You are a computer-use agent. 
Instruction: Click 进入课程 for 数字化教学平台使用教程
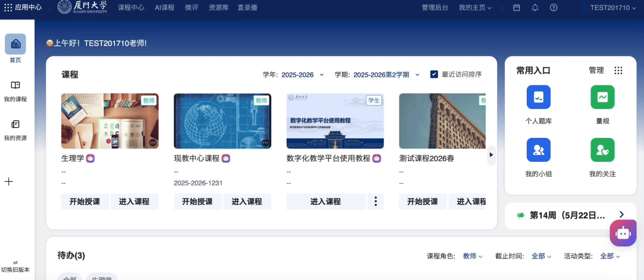coord(325,202)
